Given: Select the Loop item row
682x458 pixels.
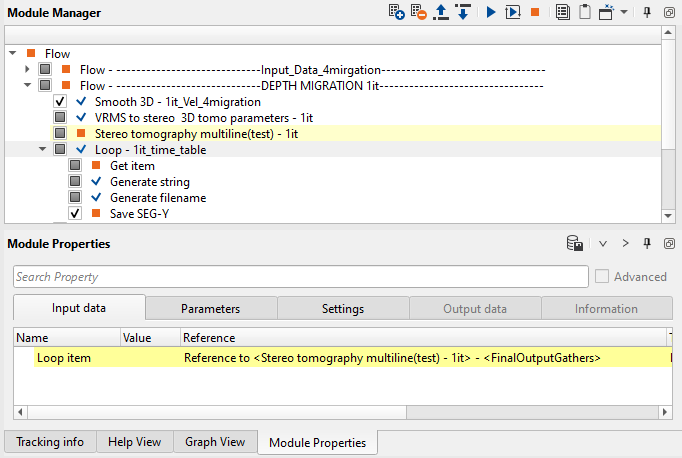Looking at the screenshot, I should coord(65,357).
